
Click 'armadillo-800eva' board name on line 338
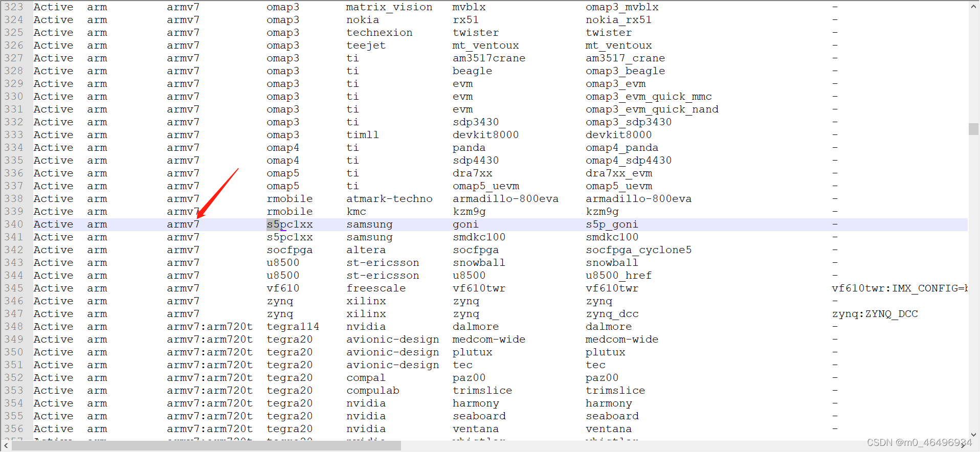[x=505, y=199]
